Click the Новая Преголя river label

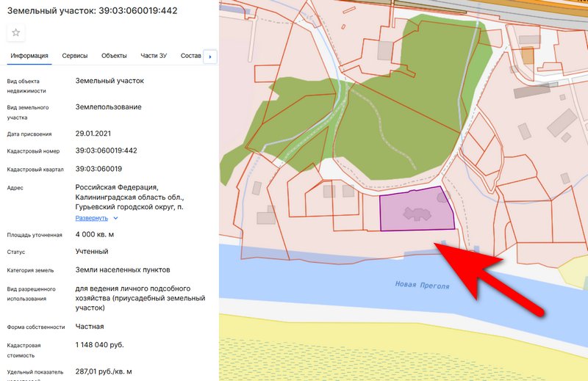click(x=421, y=286)
